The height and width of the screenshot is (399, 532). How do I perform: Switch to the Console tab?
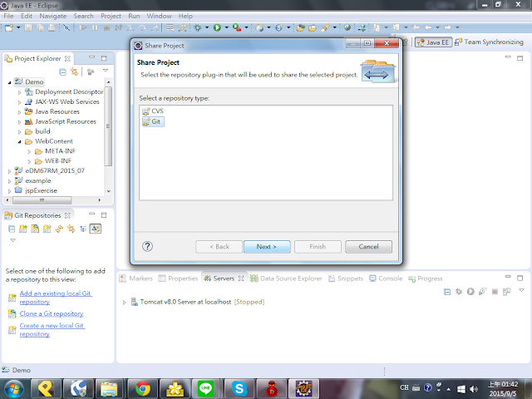coord(386,278)
